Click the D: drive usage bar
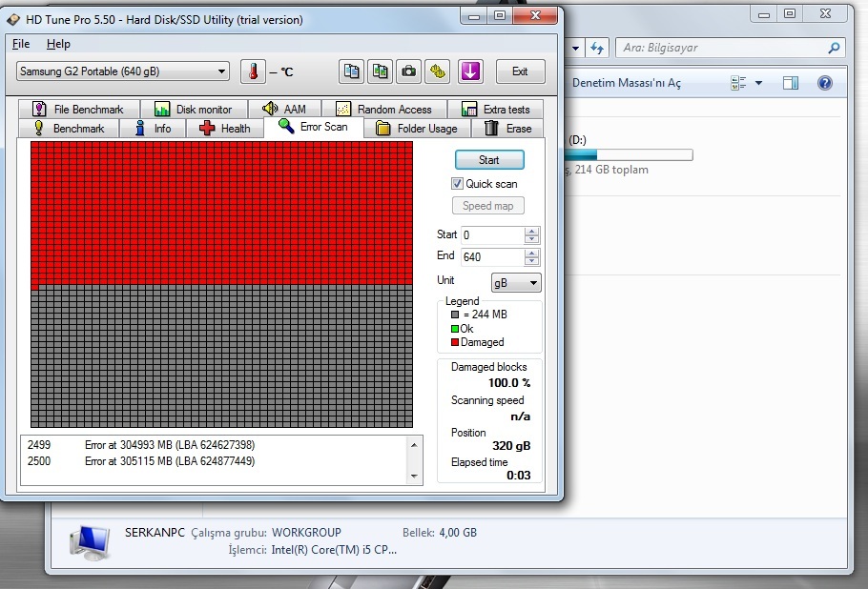 click(x=629, y=154)
